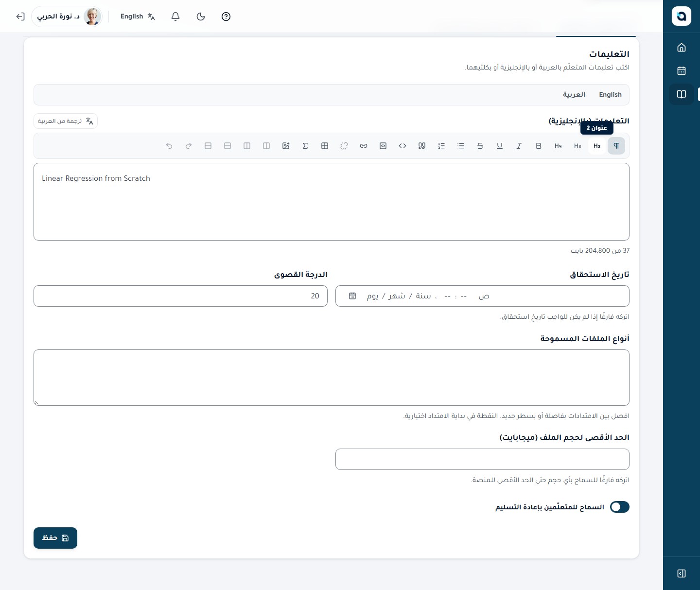700x590 pixels.
Task: Log out using the exit icon
Action: [20, 17]
